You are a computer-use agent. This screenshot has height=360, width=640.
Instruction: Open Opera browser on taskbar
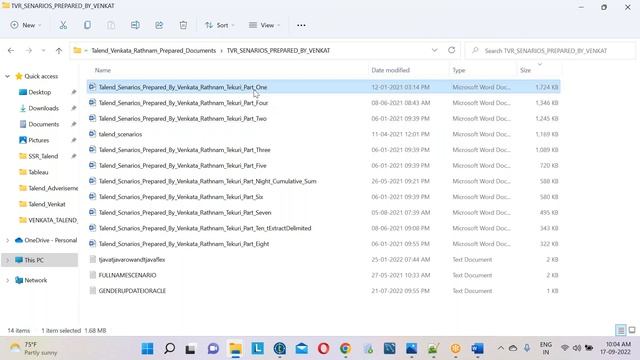pyautogui.click(x=323, y=349)
